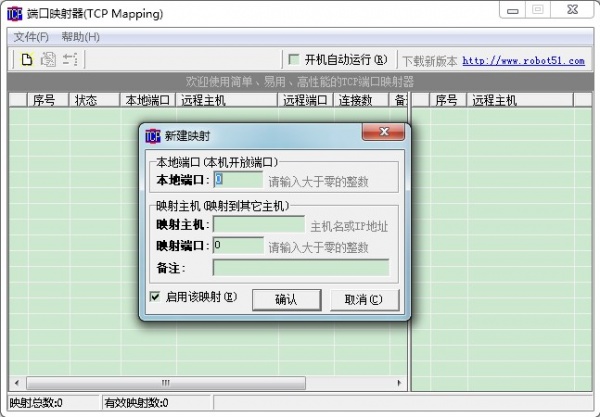The width and height of the screenshot is (600, 417).
Task: Click the 本地端口 column header
Action: (x=147, y=100)
